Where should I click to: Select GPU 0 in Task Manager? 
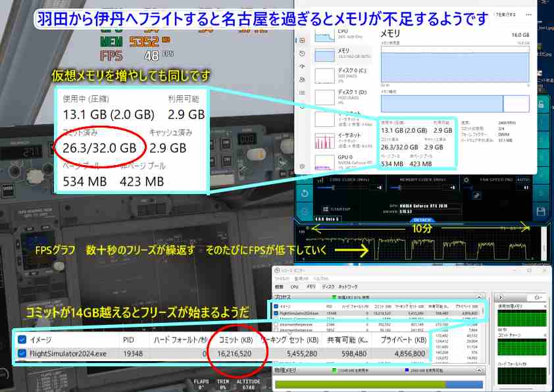click(x=342, y=162)
